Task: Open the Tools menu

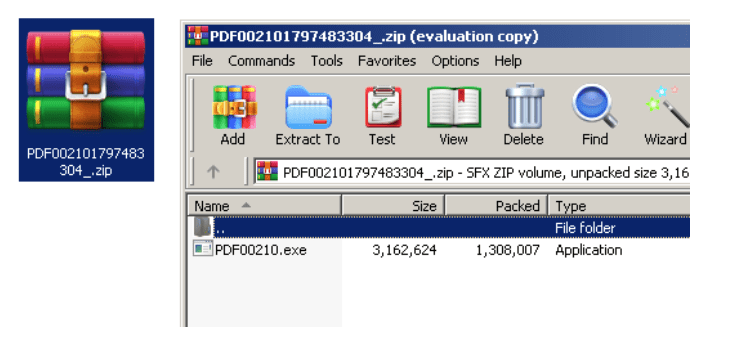Action: [x=326, y=61]
